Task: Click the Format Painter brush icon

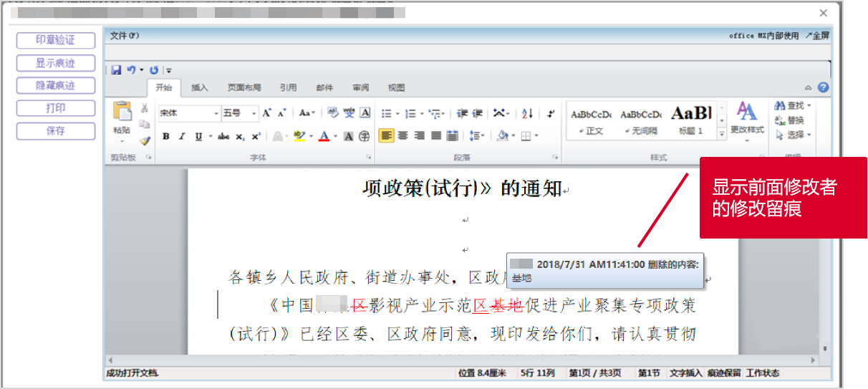Action: [145, 140]
